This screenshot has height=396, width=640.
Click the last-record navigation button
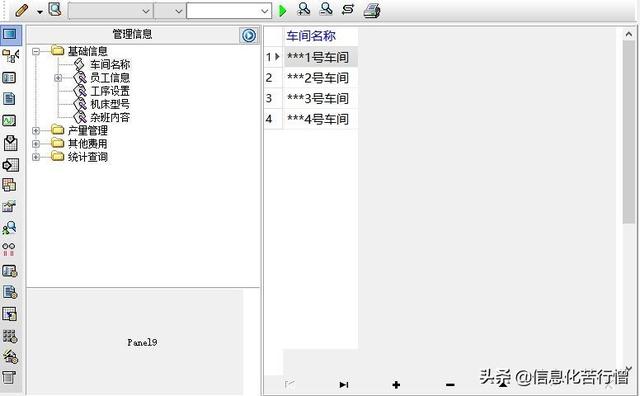(344, 385)
